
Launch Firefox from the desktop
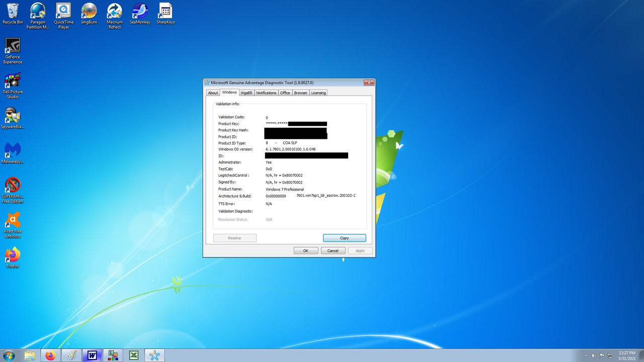point(13,257)
